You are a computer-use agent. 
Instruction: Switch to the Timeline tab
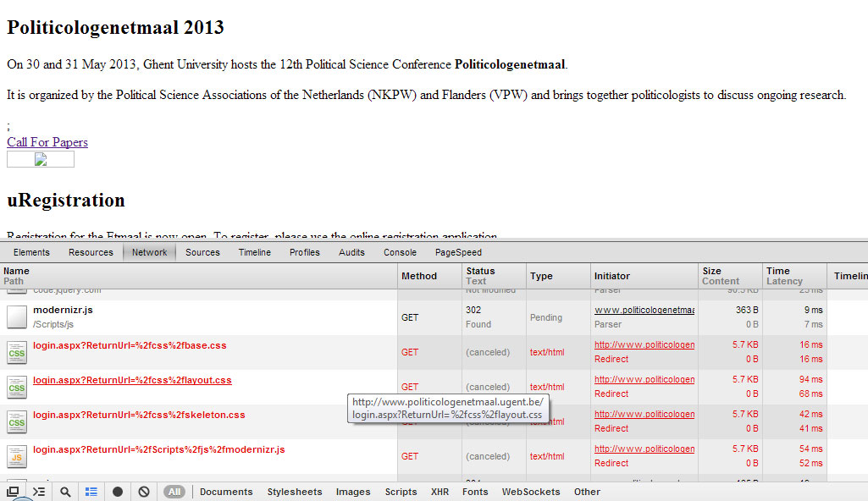(x=255, y=252)
